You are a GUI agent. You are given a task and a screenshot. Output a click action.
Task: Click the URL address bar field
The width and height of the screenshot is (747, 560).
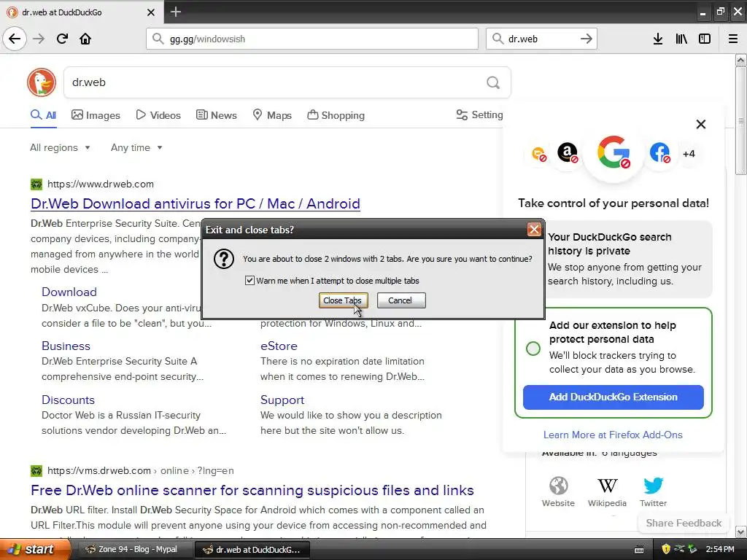pos(312,39)
